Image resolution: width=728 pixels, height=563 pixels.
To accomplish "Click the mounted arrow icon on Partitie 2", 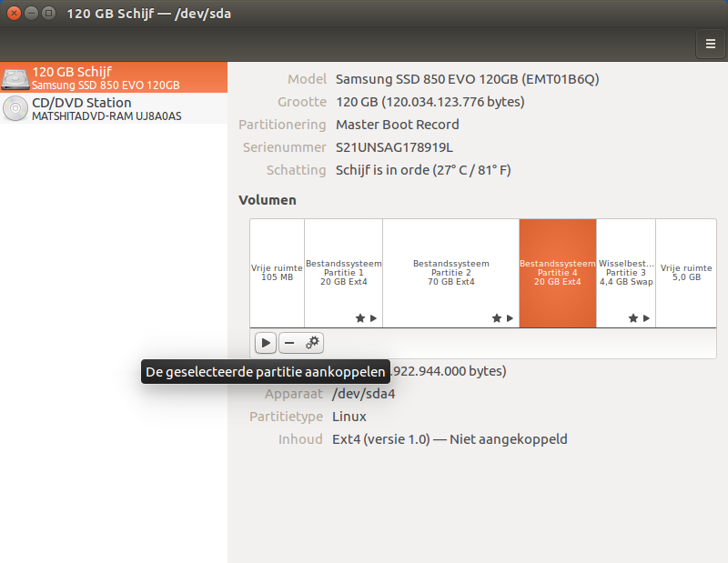I will click(510, 318).
